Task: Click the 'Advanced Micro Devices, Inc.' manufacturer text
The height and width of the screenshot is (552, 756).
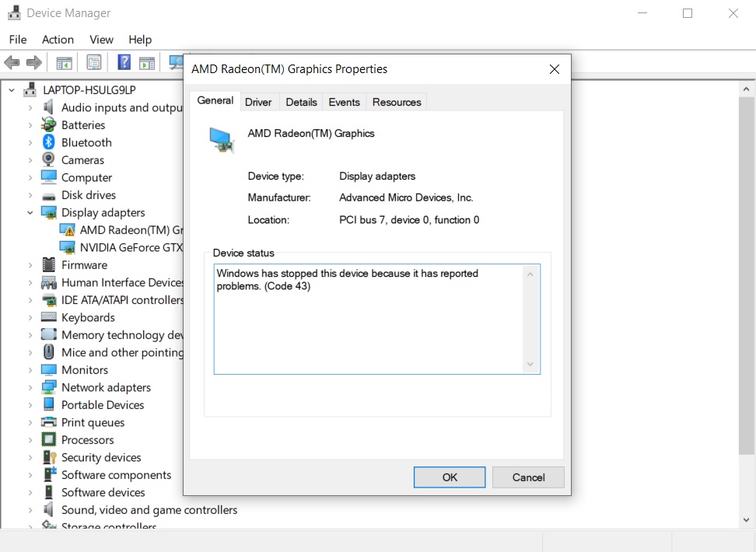Action: pyautogui.click(x=406, y=197)
